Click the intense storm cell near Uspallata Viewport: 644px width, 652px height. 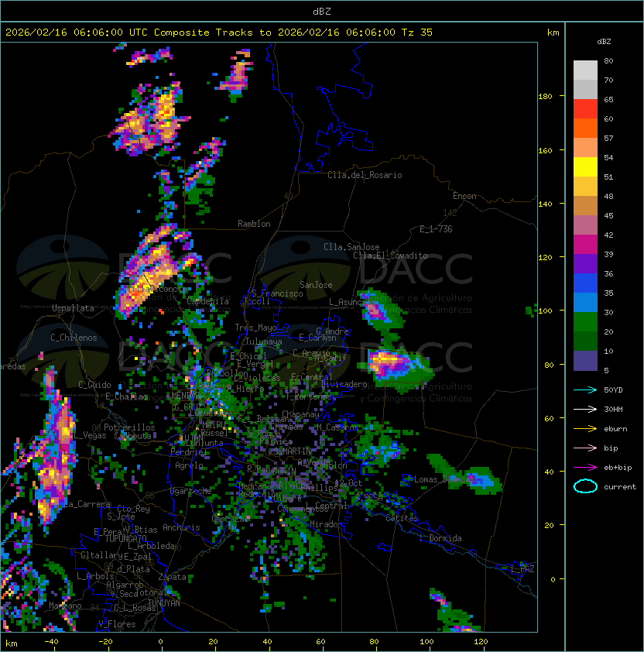click(146, 278)
